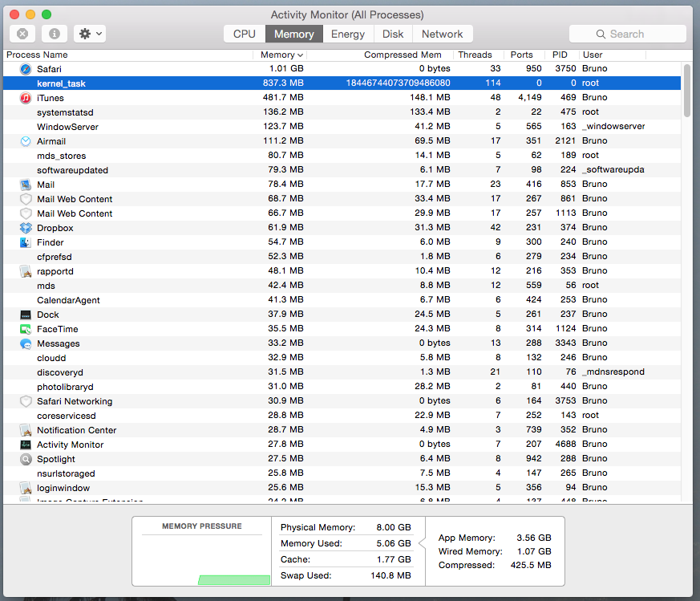This screenshot has width=700, height=601.
Task: Select the discoveryd process row
Action: tap(342, 372)
